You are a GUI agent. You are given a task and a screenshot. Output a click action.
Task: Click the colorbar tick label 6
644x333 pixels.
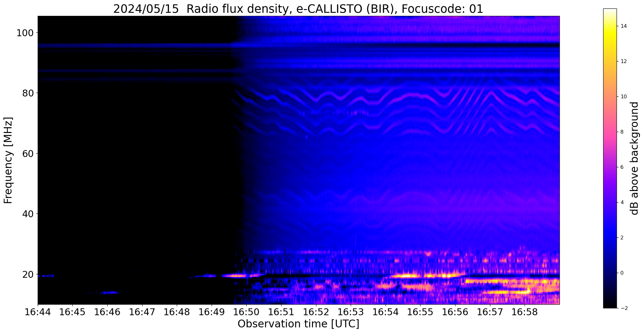[x=622, y=167]
